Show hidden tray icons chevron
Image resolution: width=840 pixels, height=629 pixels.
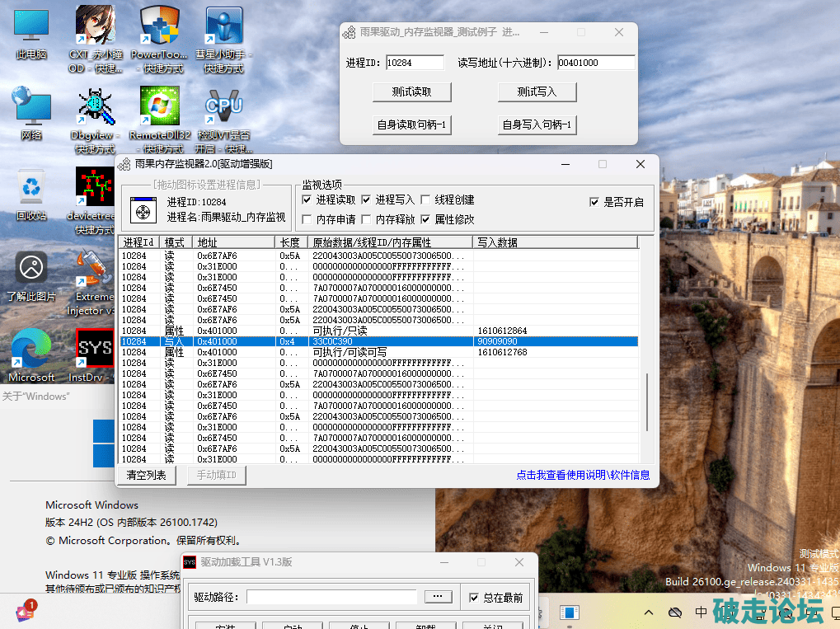(x=650, y=613)
